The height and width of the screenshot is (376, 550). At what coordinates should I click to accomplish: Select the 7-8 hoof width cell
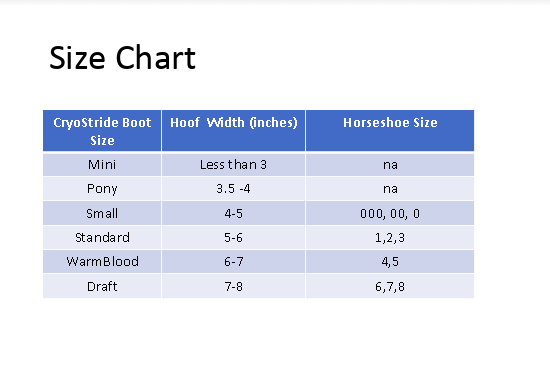pos(234,286)
